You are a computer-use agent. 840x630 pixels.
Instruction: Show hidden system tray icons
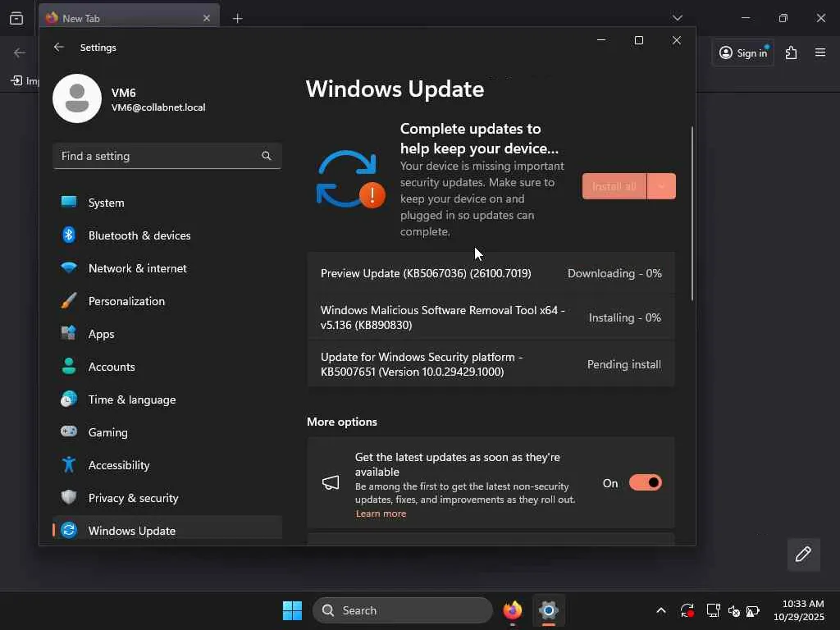661,610
